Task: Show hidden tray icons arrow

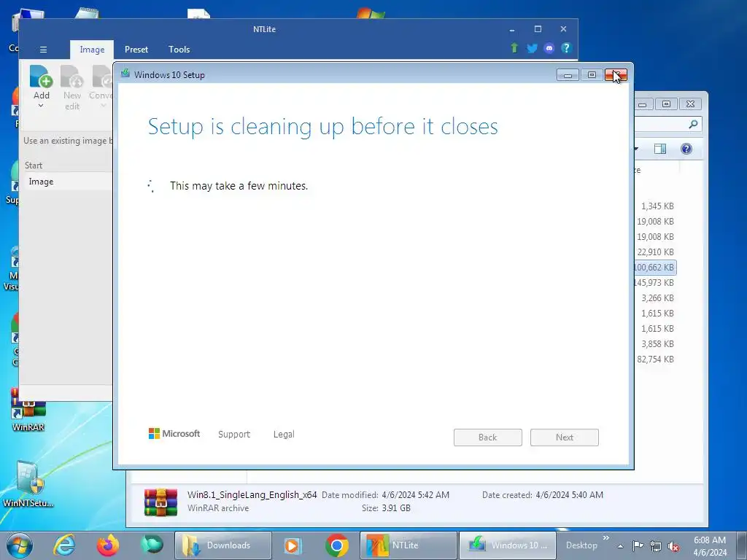Action: pyautogui.click(x=620, y=546)
